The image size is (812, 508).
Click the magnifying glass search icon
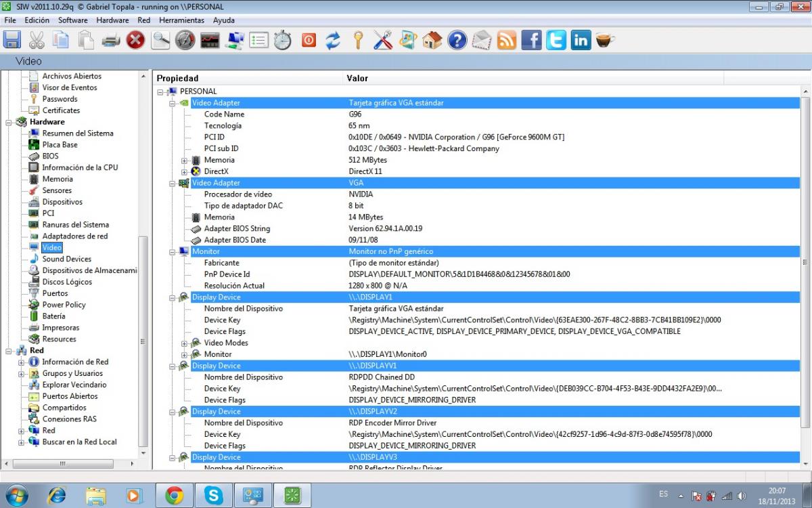click(x=160, y=40)
